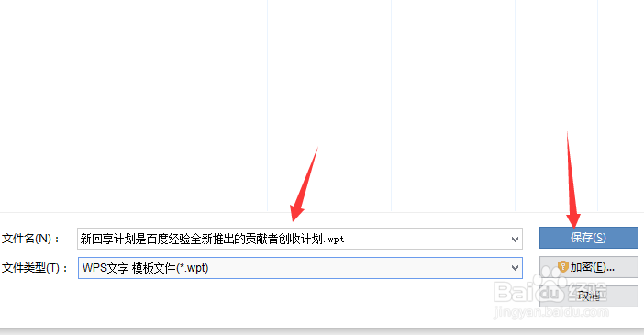
Task: Expand the filename history dropdown arrow
Action: pyautogui.click(x=515, y=239)
